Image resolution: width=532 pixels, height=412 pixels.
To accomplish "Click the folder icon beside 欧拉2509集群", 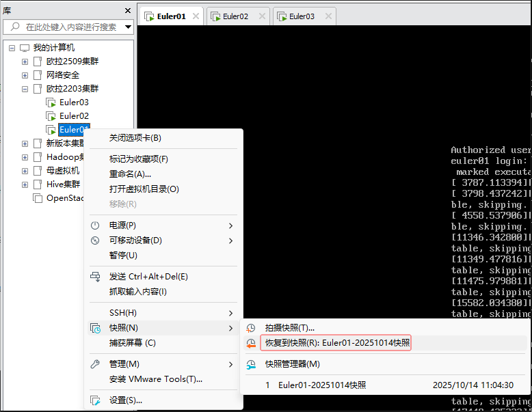I will 38,61.
